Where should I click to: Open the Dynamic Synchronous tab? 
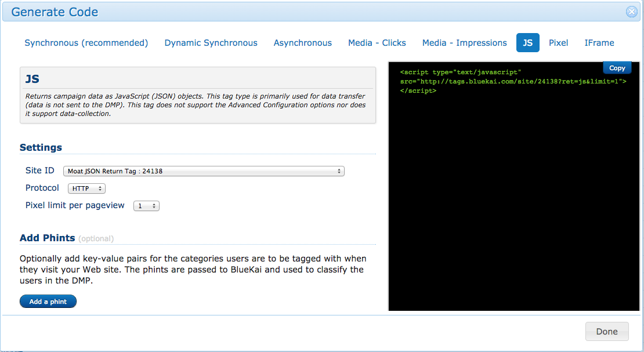click(211, 43)
